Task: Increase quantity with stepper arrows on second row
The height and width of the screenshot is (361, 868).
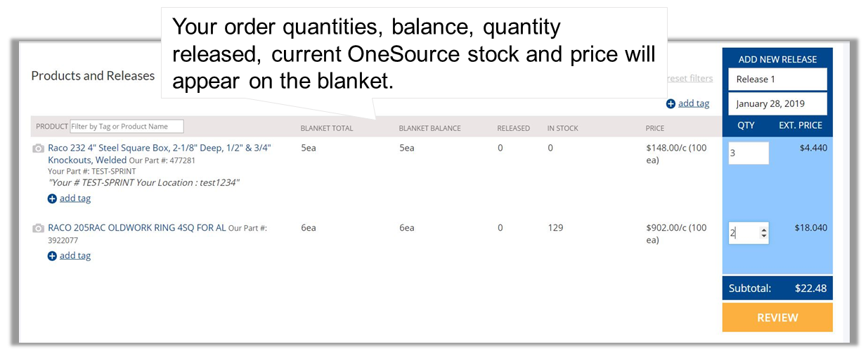Action: (x=764, y=229)
